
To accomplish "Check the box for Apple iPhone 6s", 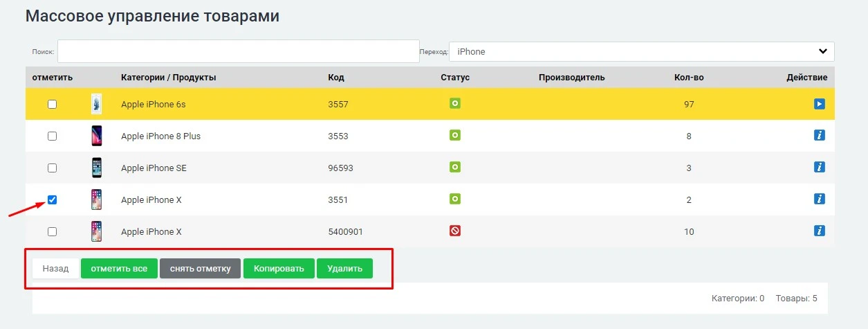I will (52, 105).
